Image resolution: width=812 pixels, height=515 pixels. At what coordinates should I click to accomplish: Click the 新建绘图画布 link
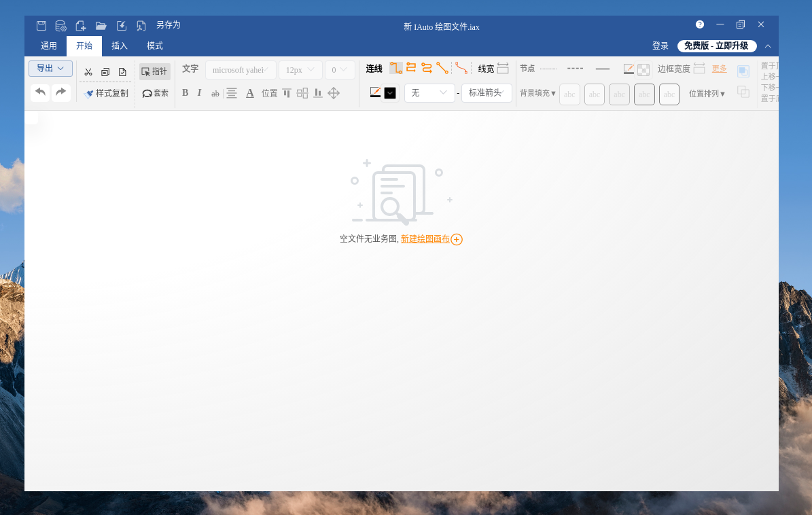[425, 239]
